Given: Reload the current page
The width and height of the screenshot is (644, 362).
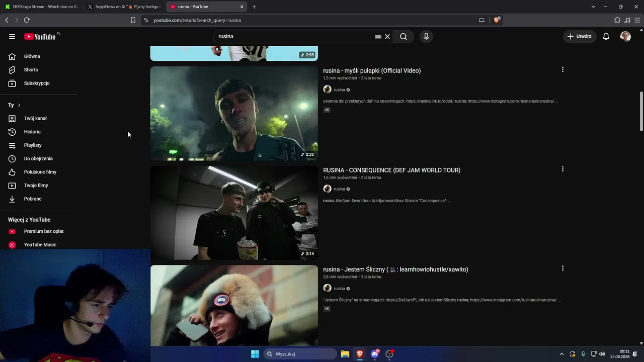Looking at the screenshot, I should coord(27,20).
